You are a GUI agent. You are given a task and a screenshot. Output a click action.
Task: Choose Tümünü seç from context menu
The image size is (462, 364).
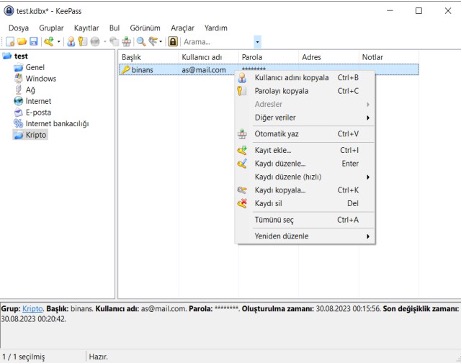pyautogui.click(x=305, y=220)
